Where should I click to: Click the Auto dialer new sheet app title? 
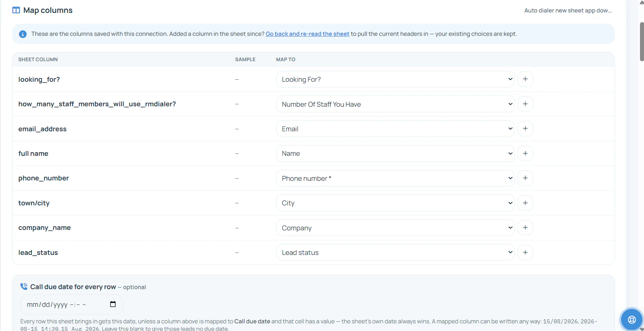[x=568, y=10]
